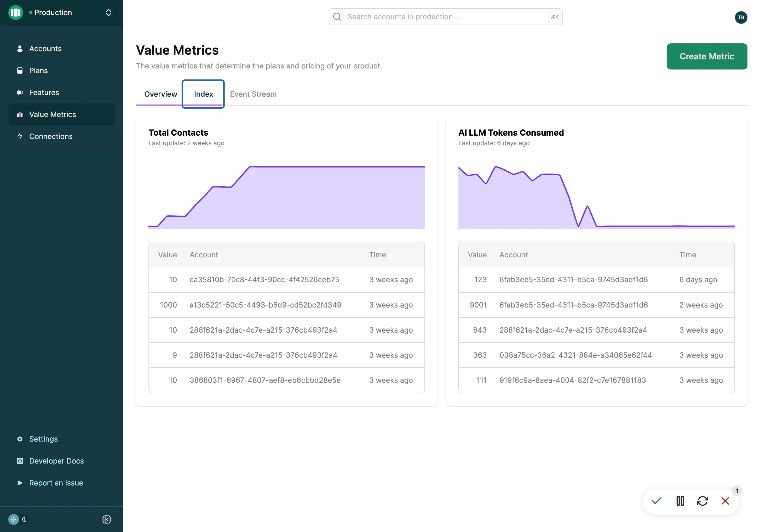Viewport: 760px width, 532px height.
Task: Select account 038a75cc-36a2-4321-884e-a34065e62f44
Action: 575,355
